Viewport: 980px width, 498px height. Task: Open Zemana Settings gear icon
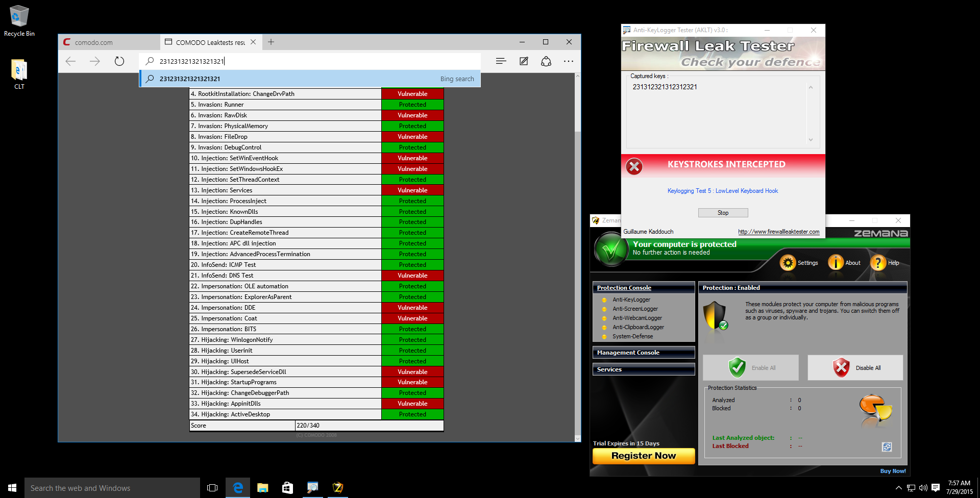click(788, 263)
